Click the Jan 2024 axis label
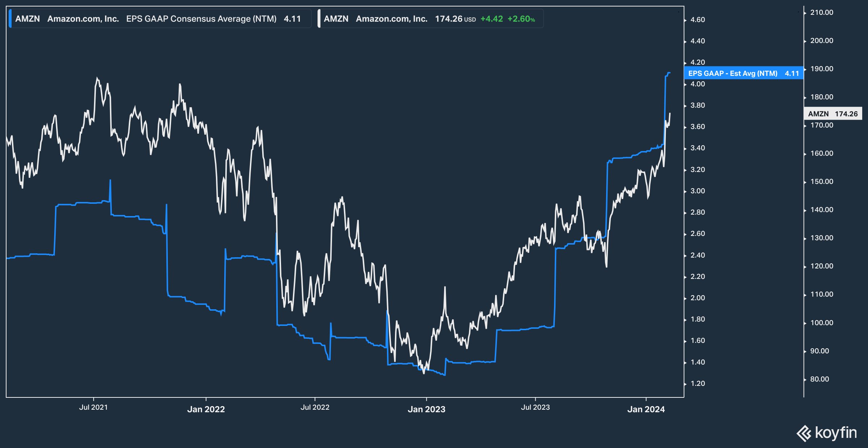Viewport: 868px width, 448px height. (x=646, y=409)
